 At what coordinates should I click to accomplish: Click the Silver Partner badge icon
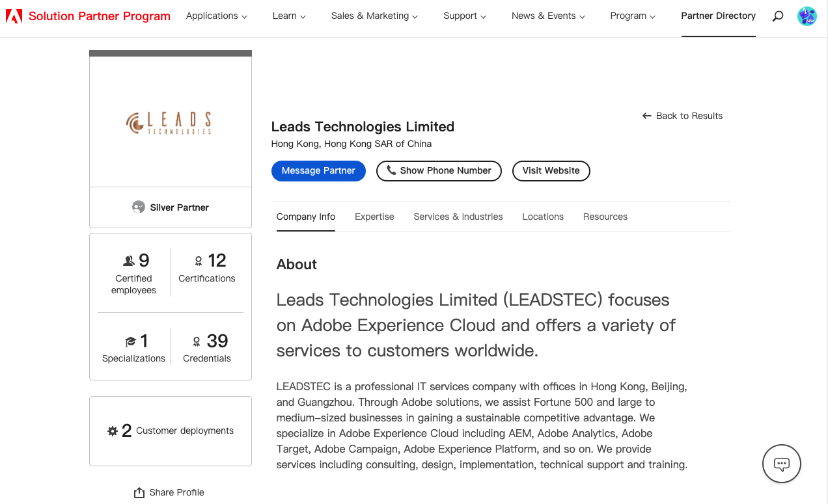(x=139, y=207)
